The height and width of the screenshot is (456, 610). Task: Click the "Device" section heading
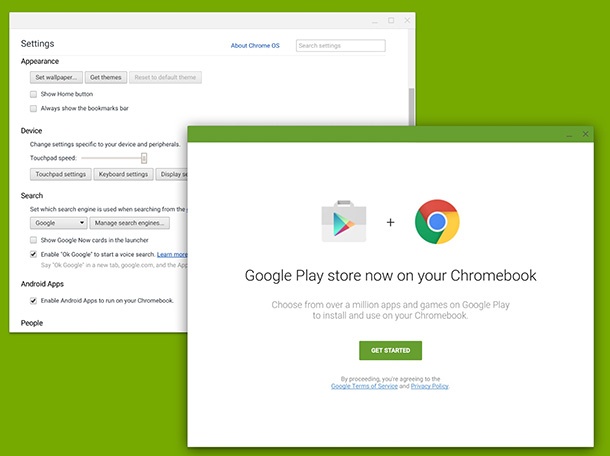coord(31,131)
